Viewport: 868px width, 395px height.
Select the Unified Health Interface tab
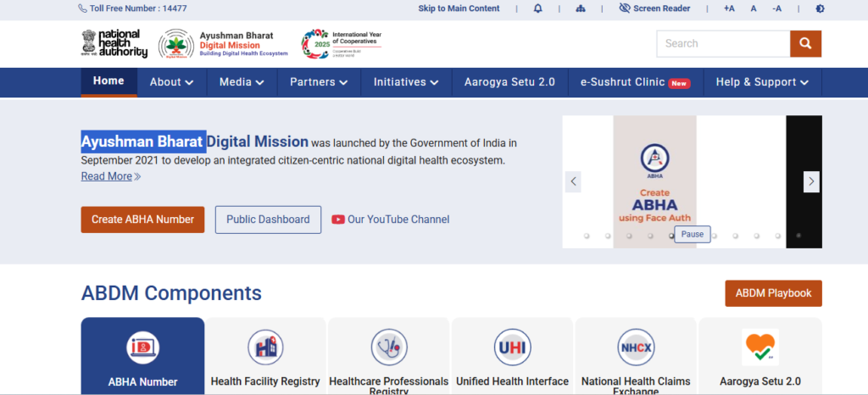(x=512, y=356)
